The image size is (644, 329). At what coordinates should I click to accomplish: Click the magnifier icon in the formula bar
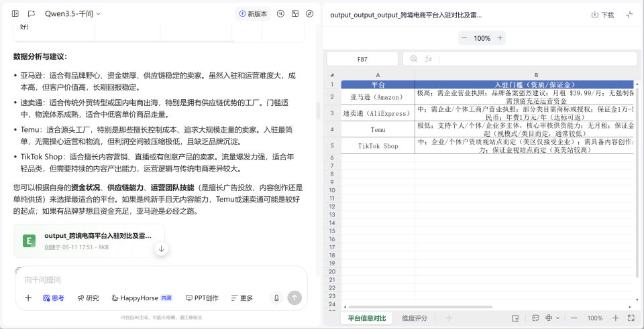(x=414, y=59)
